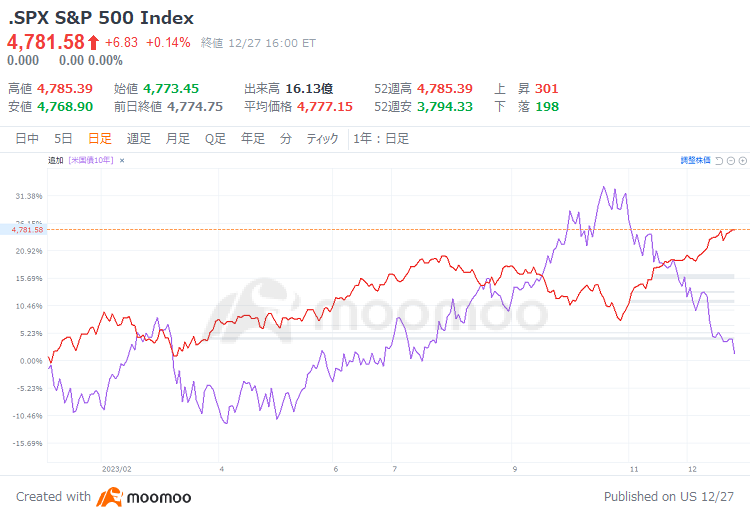Screen dimensions: 750x518
Task: Zoom out the chart with minus icon
Action: coord(731,161)
